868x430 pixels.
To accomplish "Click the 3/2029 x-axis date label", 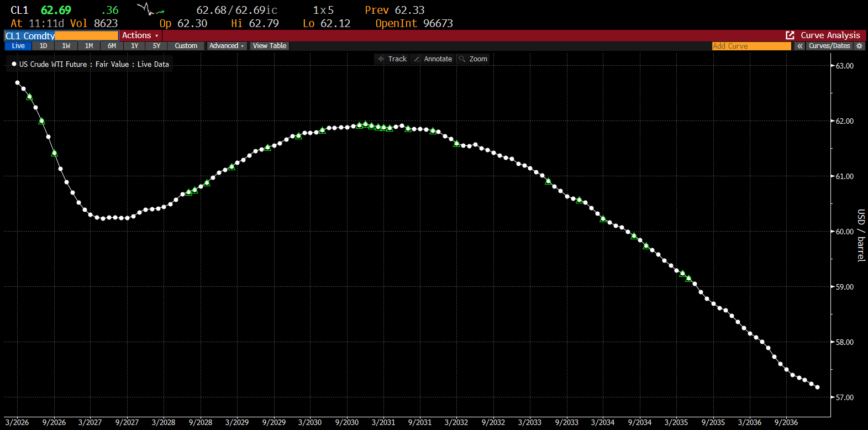I will (x=237, y=422).
